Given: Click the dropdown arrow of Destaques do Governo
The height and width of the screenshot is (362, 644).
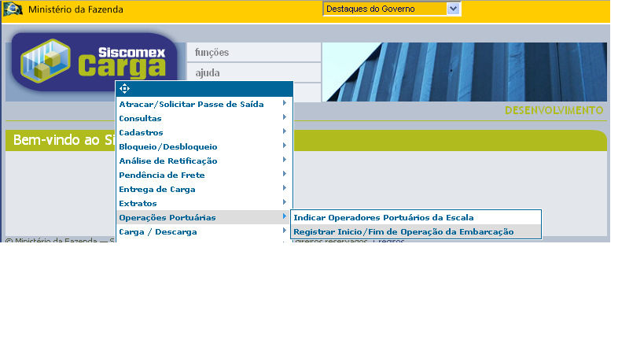Looking at the screenshot, I should point(453,9).
